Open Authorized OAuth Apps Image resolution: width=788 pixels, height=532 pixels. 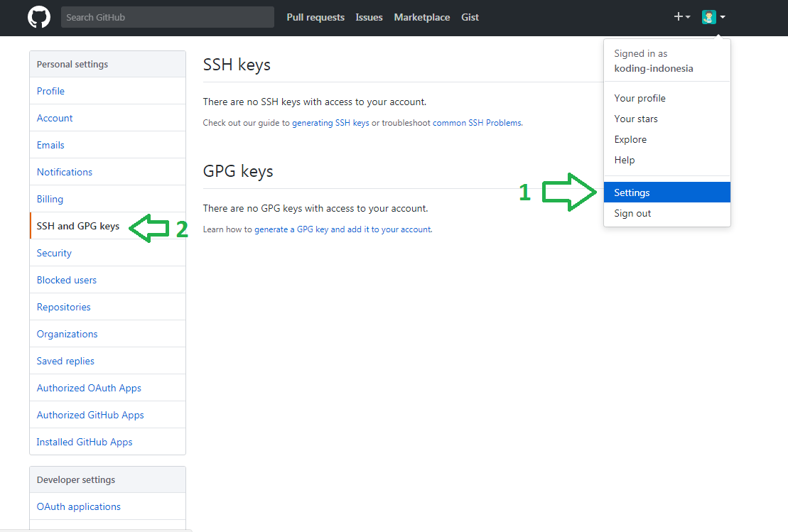pos(107,388)
